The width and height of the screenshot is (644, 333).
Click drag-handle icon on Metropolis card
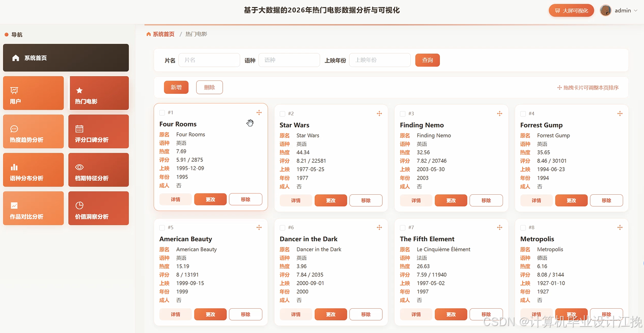click(x=620, y=227)
